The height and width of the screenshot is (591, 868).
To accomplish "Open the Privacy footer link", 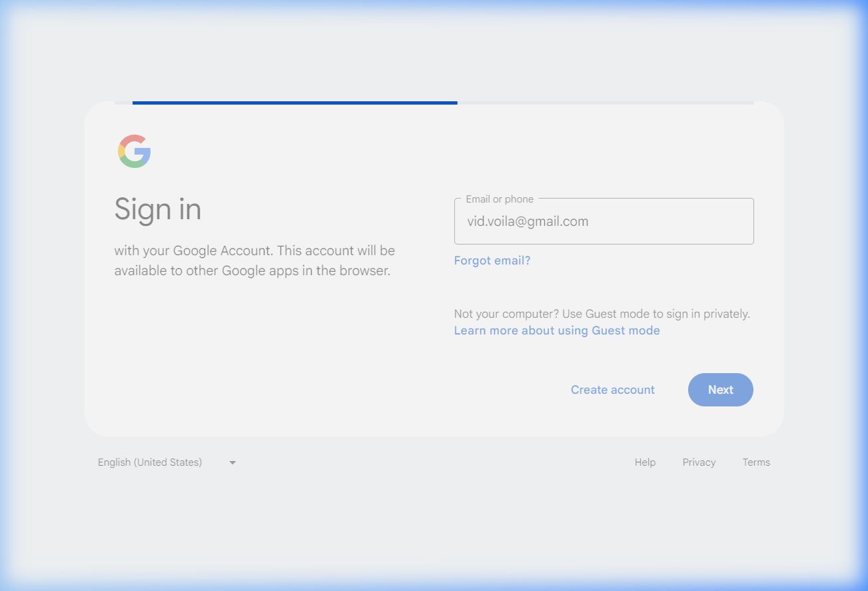I will 698,462.
